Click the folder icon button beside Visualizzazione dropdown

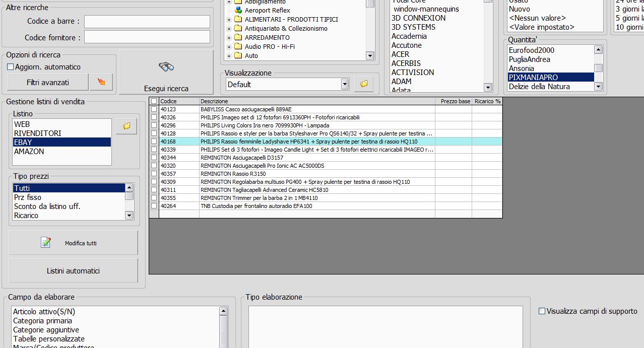(364, 84)
